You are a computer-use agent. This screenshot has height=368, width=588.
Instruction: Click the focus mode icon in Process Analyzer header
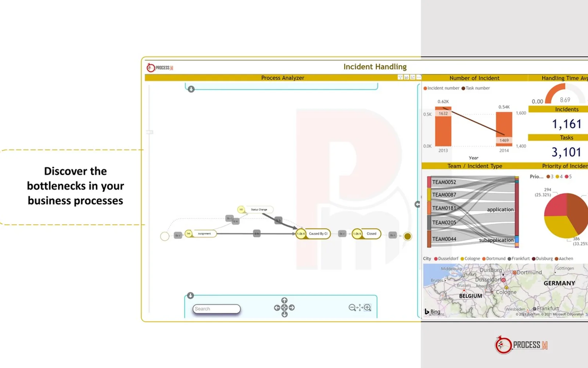click(413, 77)
